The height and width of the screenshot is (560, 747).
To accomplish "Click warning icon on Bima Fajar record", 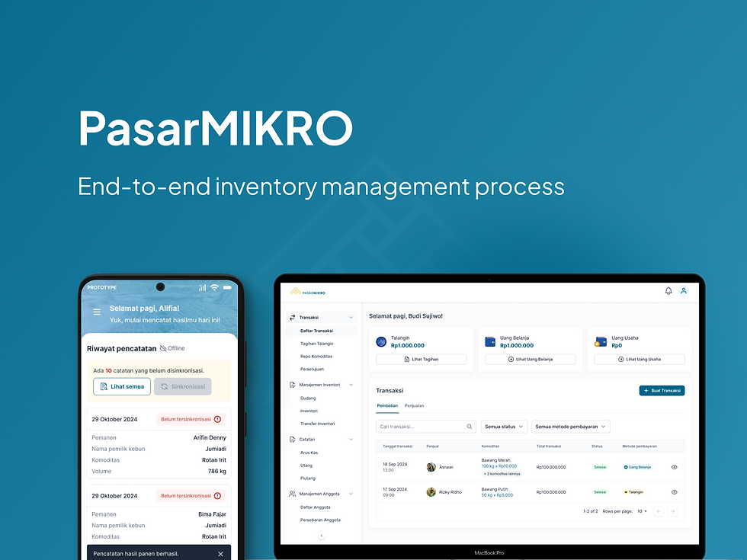I will pos(218,496).
